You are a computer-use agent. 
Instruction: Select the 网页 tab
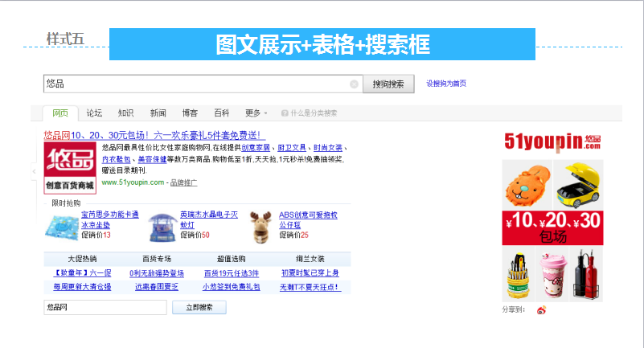coord(60,113)
